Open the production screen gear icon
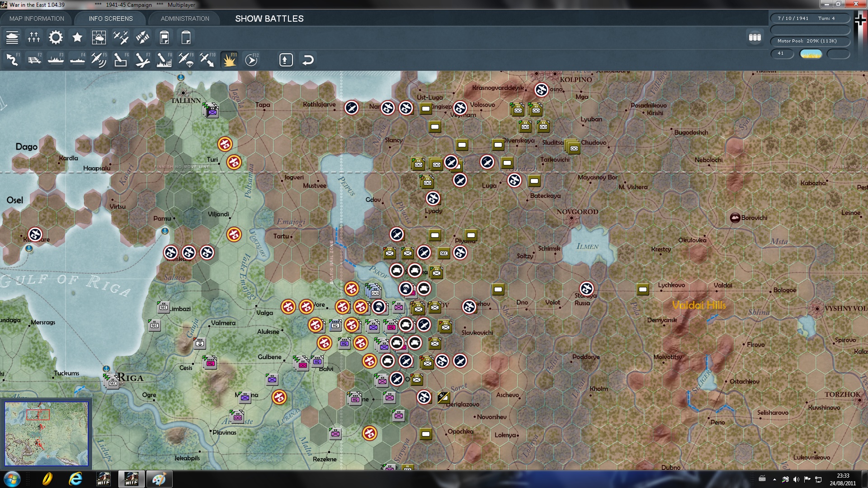The width and height of the screenshot is (868, 488). pos(56,38)
